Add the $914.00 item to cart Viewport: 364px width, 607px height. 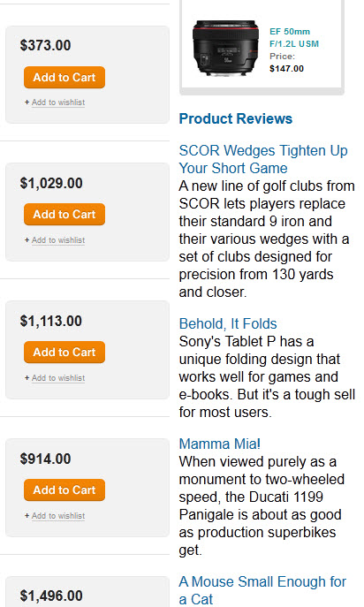[x=64, y=490]
